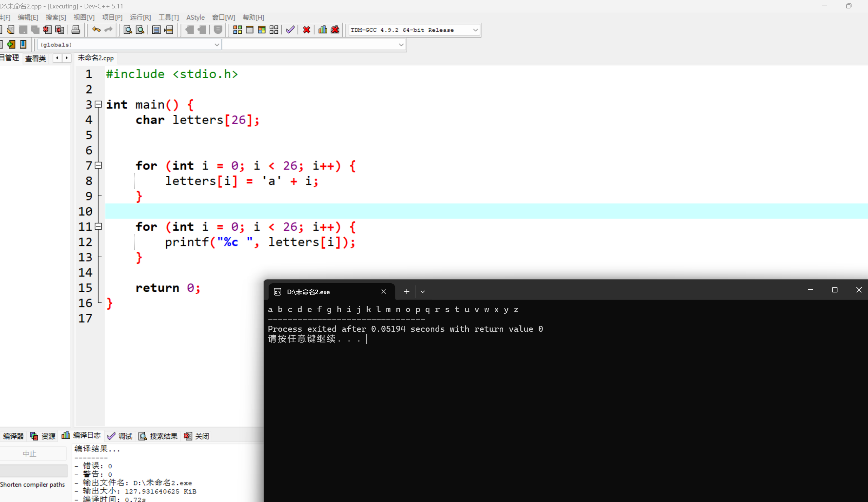Collapse second for loop fold at line 11
The height and width of the screenshot is (502, 868).
click(x=99, y=226)
